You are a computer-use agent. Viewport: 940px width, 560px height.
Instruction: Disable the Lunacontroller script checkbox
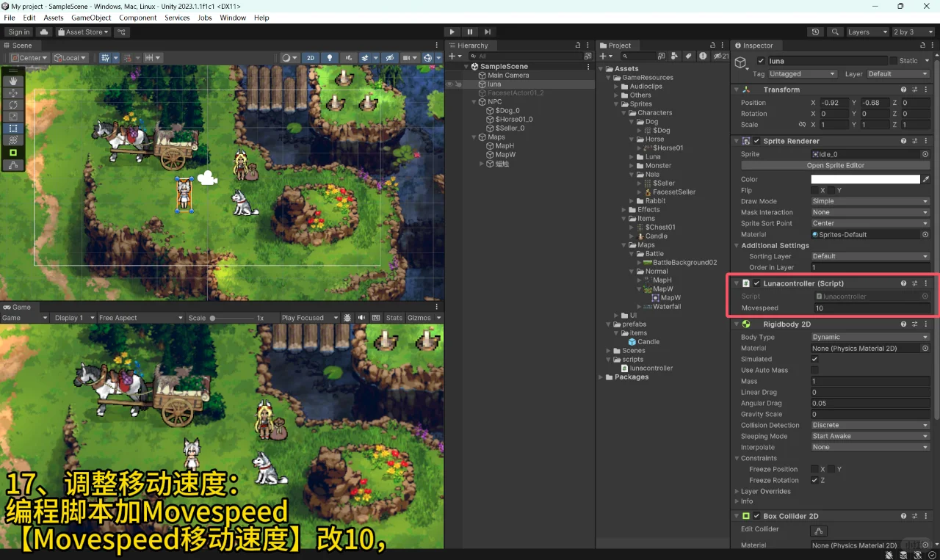tap(756, 283)
